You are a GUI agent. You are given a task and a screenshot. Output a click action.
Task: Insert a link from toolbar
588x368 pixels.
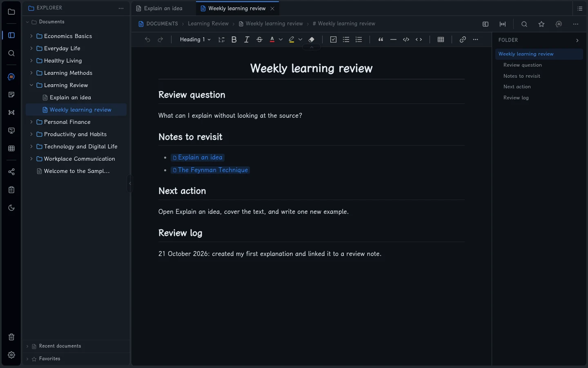[x=463, y=40]
